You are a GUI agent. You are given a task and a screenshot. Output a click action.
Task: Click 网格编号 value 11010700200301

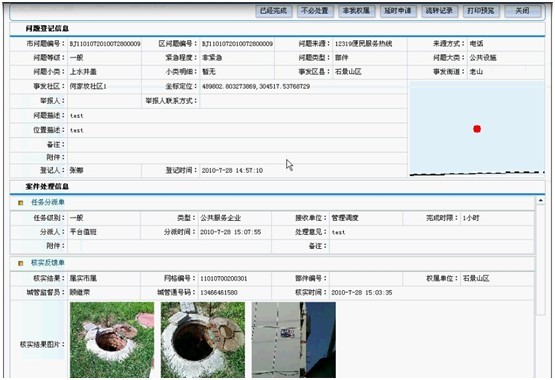click(x=224, y=279)
